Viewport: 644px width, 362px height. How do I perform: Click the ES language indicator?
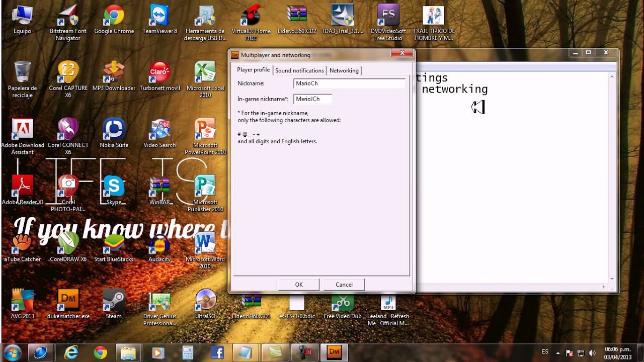(x=545, y=352)
